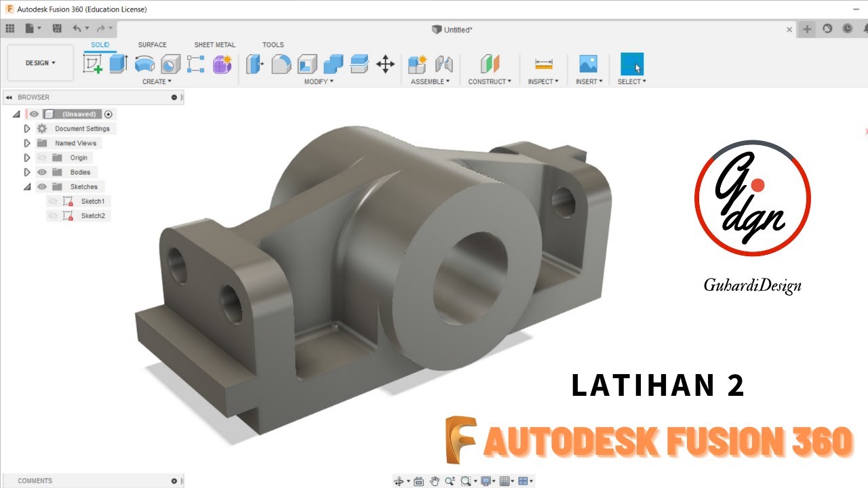
Task: Select the Shell tool
Action: 307,64
